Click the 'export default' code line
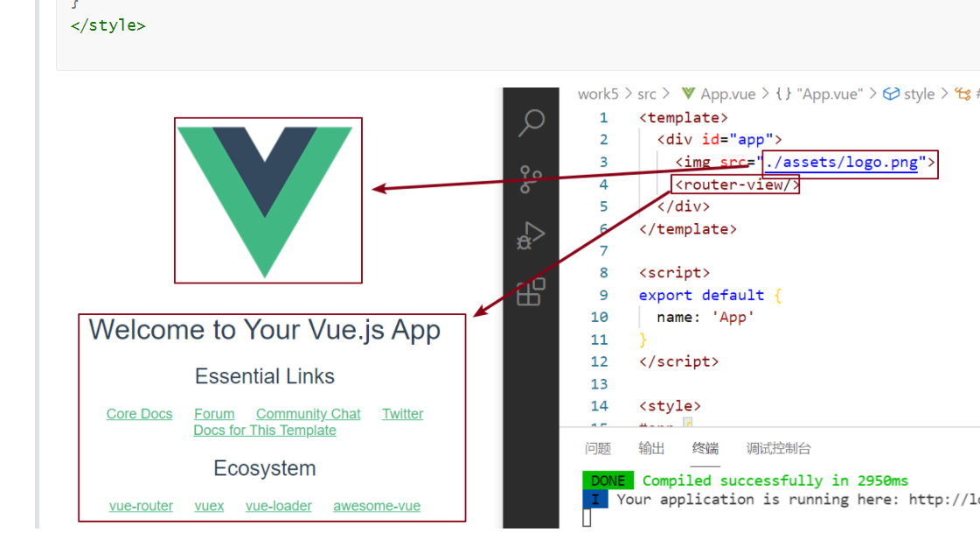The width and height of the screenshot is (980, 553). [710, 295]
